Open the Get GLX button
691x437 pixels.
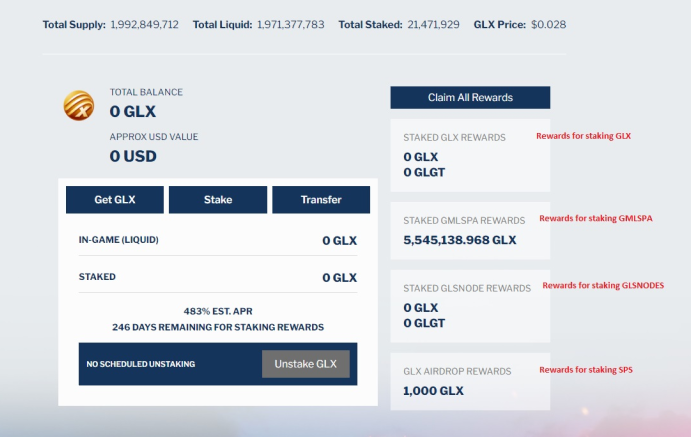pos(115,200)
